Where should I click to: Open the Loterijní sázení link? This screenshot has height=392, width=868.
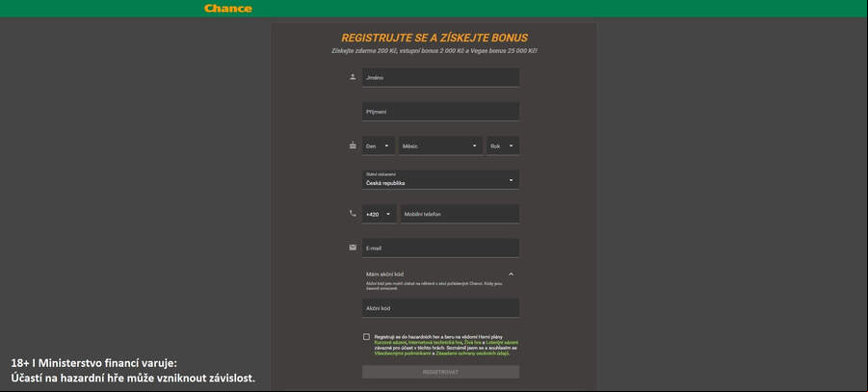pos(504,343)
